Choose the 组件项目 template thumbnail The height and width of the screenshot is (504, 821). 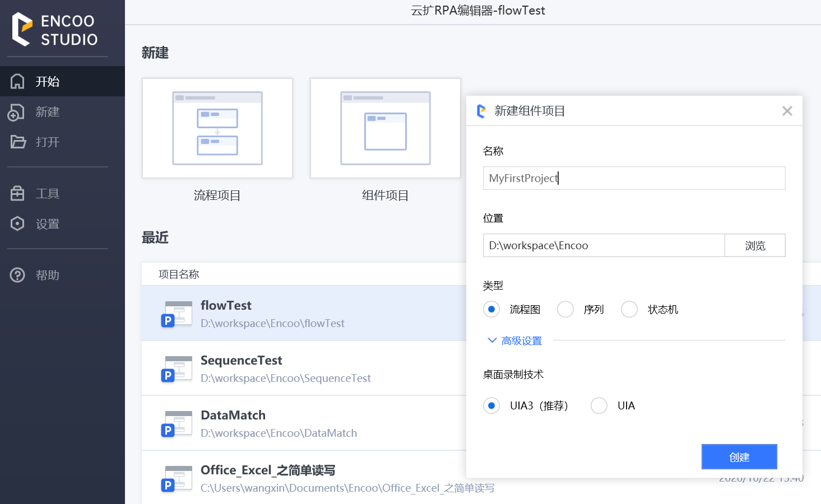point(386,128)
